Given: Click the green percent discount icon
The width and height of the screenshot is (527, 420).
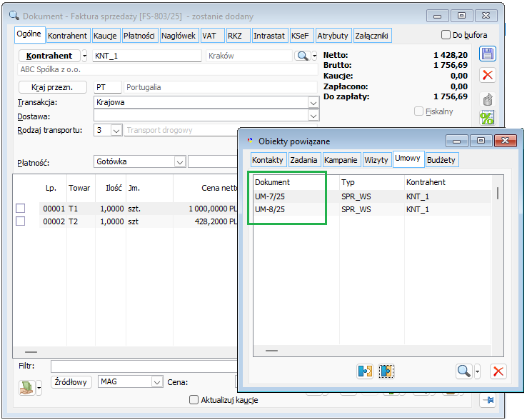Looking at the screenshot, I should pyautogui.click(x=488, y=119).
